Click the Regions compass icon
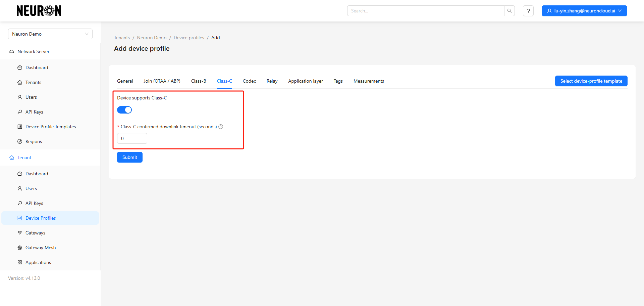This screenshot has width=644, height=306. 20,141
